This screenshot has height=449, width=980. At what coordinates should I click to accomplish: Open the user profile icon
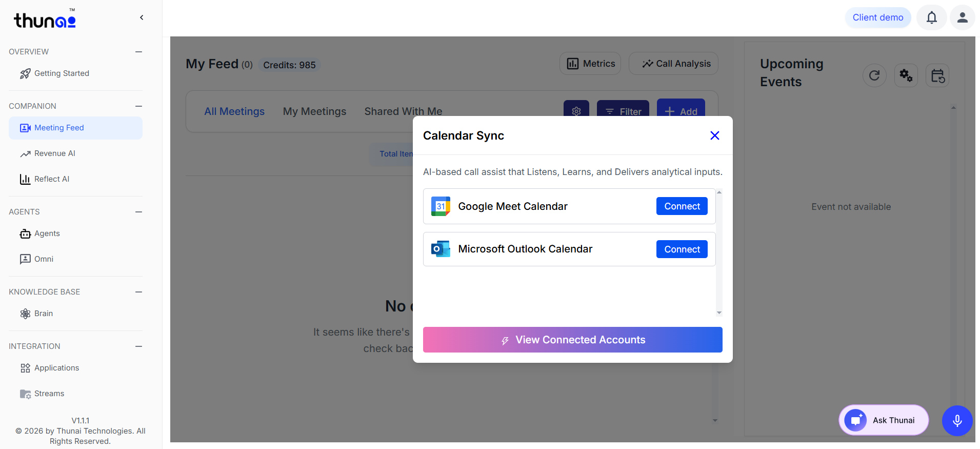962,17
